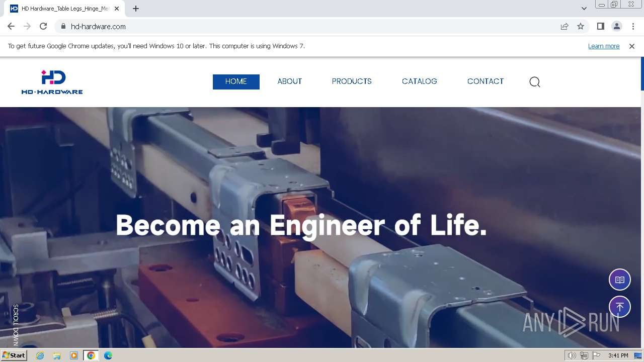Click the 3:41 PM system clock
Viewport: 644px width, 362px height.
point(618,355)
